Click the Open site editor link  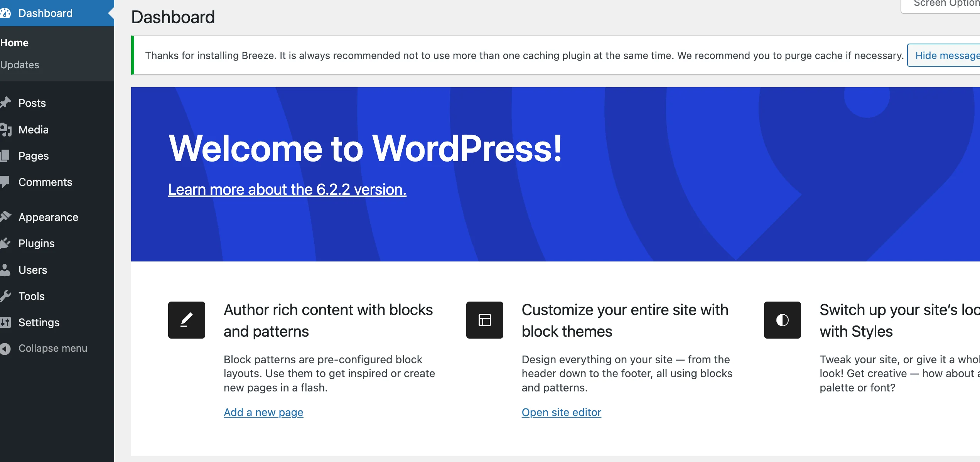coord(561,412)
